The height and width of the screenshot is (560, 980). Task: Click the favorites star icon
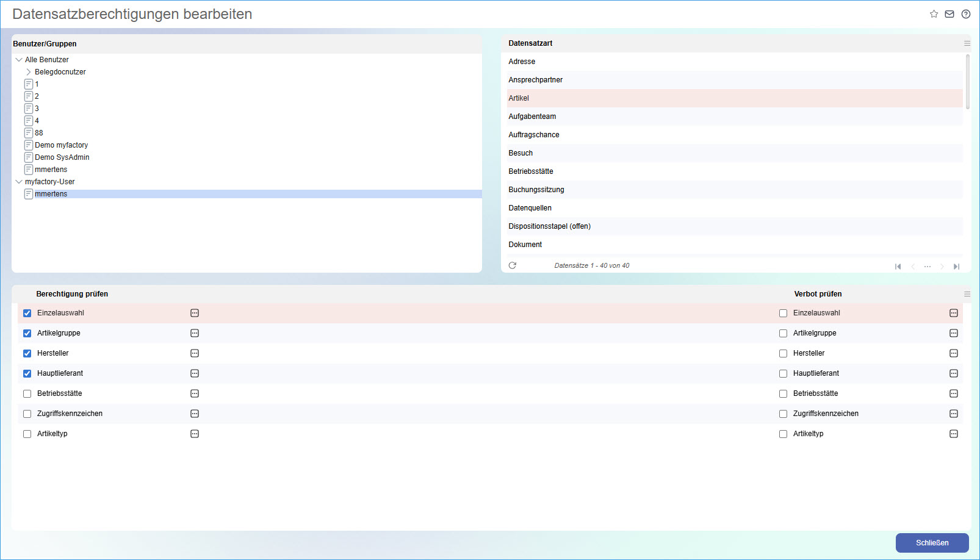(x=934, y=14)
